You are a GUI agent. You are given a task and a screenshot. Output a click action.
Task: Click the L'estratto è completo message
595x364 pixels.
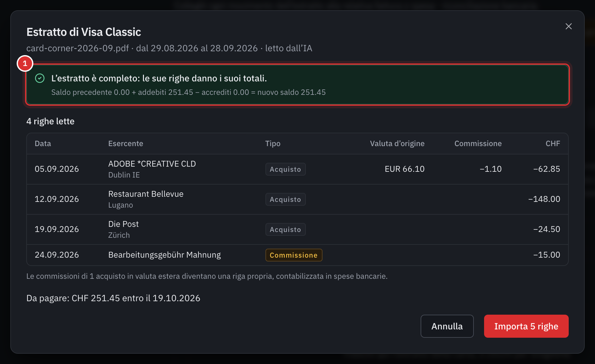tap(159, 78)
